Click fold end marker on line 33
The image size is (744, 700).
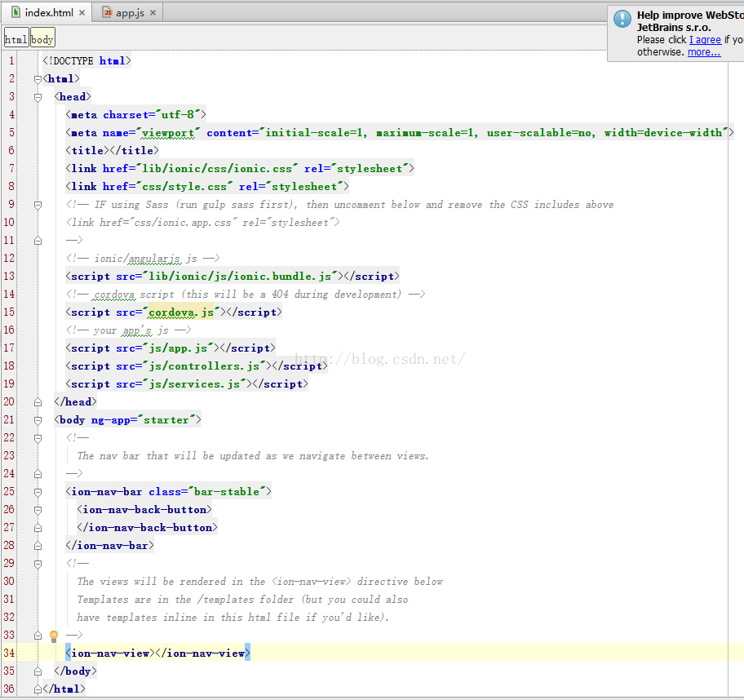click(x=38, y=636)
